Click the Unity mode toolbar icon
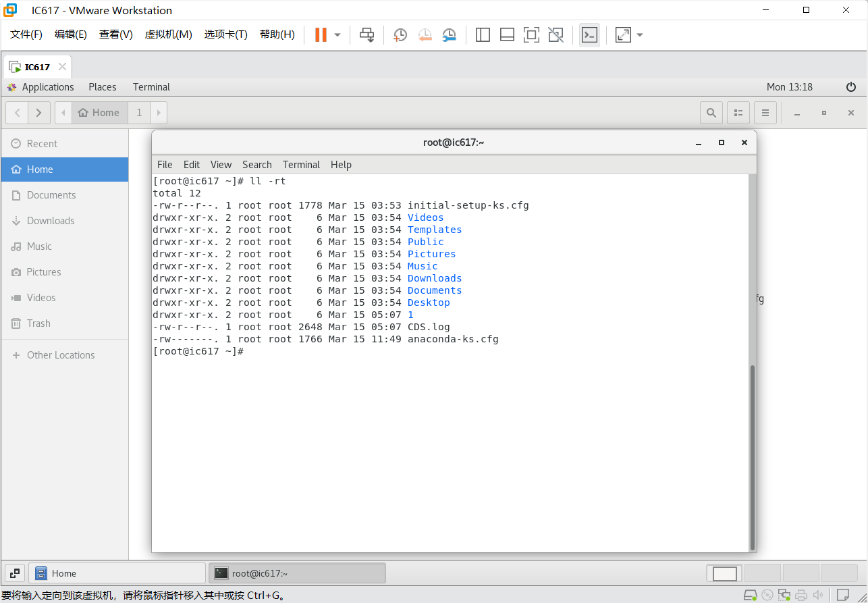This screenshot has width=868, height=603. (555, 35)
